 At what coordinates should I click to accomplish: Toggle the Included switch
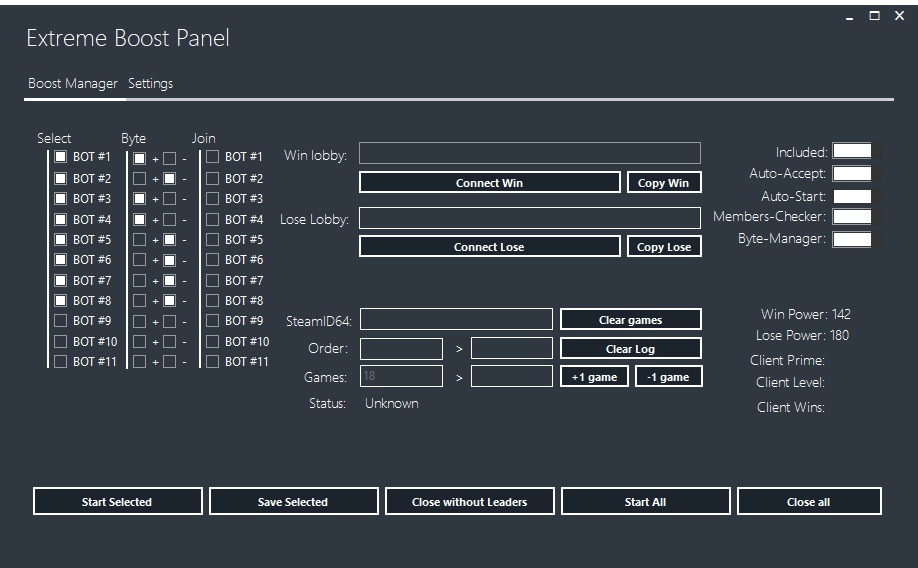(x=852, y=152)
